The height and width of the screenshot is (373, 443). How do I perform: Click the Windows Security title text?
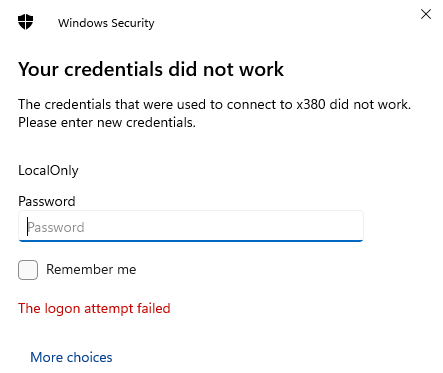click(x=106, y=23)
